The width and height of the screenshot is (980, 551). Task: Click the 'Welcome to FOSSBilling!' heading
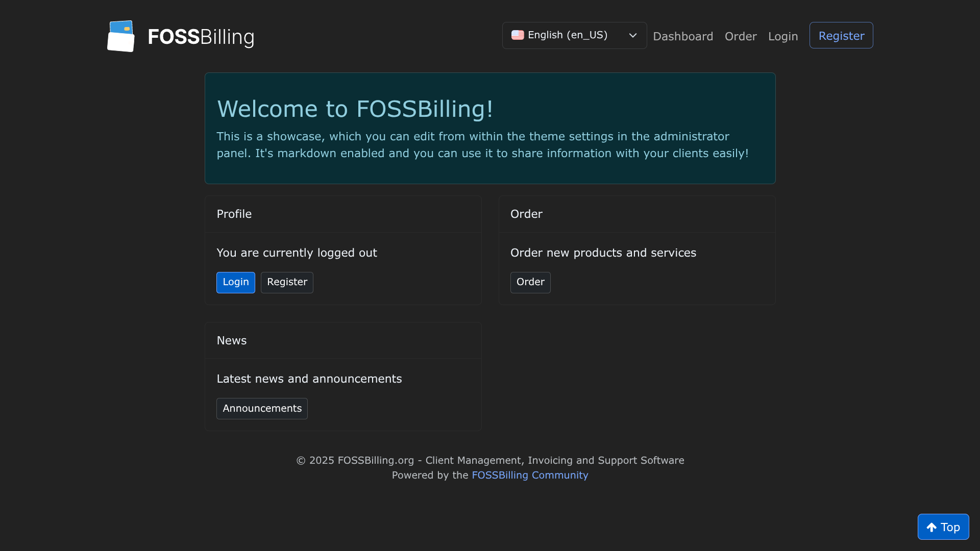tap(355, 109)
